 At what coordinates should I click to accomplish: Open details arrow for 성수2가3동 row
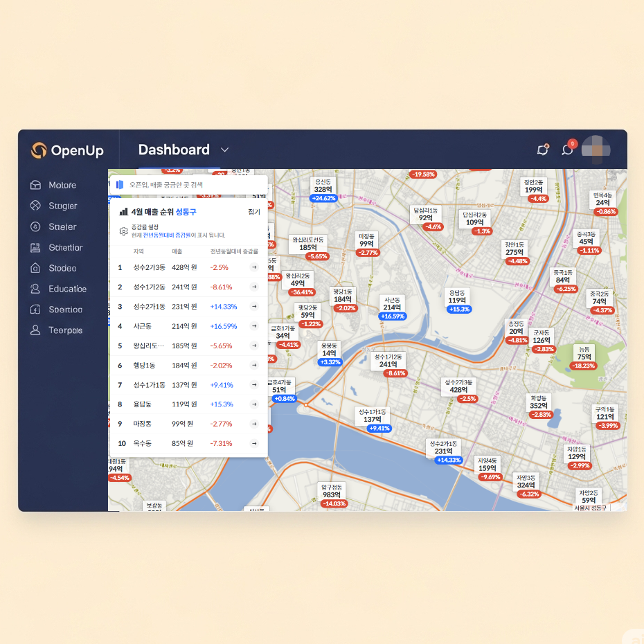pos(254,267)
